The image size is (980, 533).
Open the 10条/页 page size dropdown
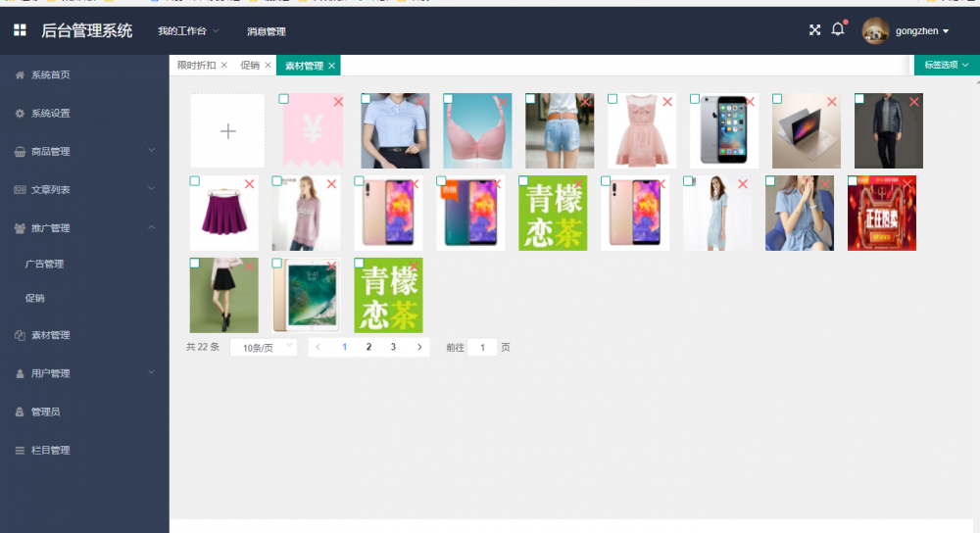264,348
